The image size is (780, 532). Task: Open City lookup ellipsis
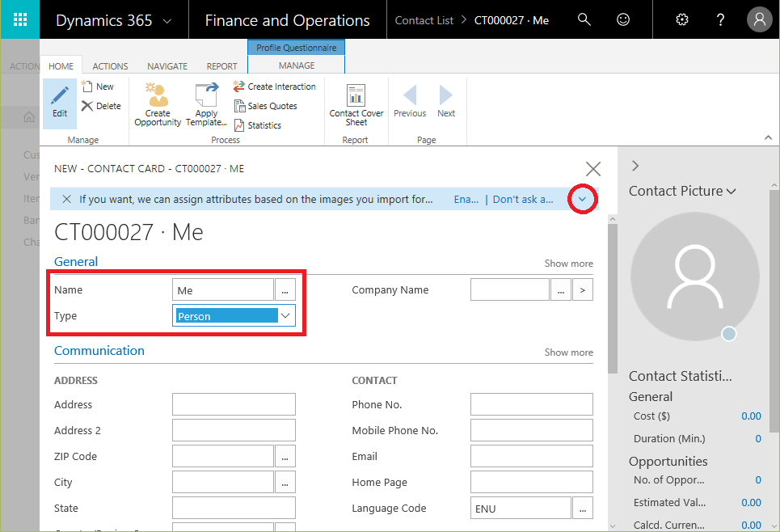(285, 482)
